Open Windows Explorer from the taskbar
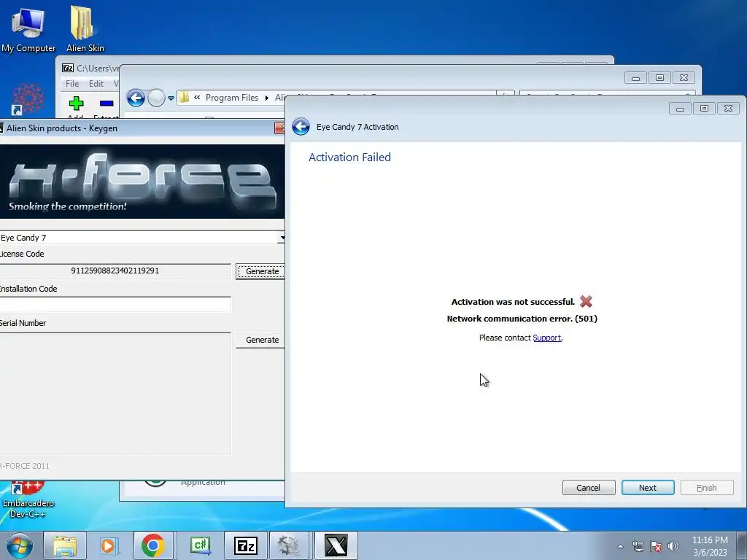This screenshot has height=560, width=747. pyautogui.click(x=65, y=545)
